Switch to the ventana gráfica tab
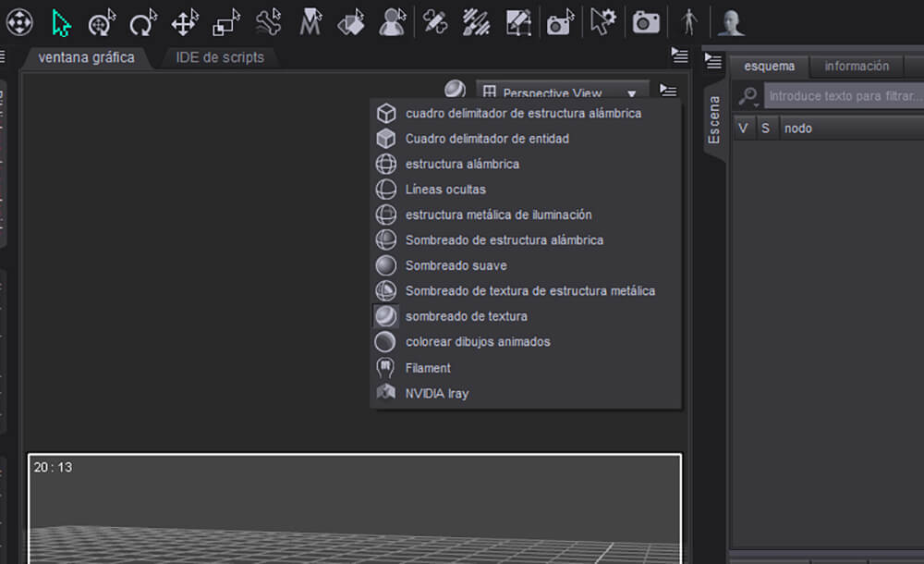 (x=86, y=57)
